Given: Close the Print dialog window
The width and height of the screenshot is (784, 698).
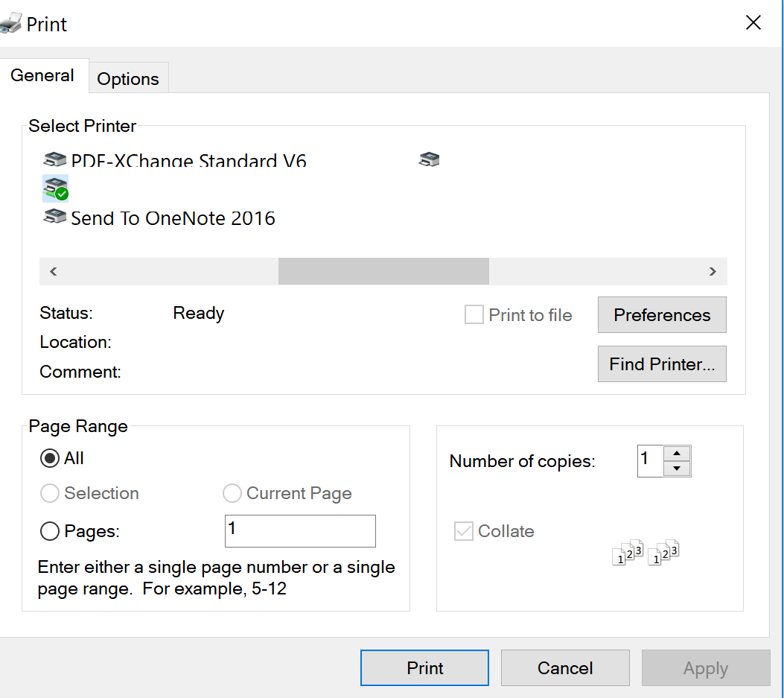Looking at the screenshot, I should 753,22.
